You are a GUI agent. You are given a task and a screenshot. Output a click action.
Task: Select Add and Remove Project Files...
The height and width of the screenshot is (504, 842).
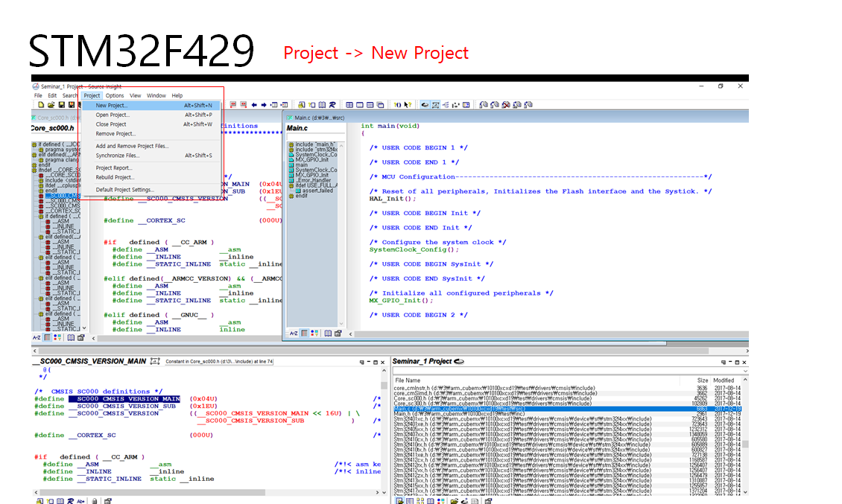151,146
